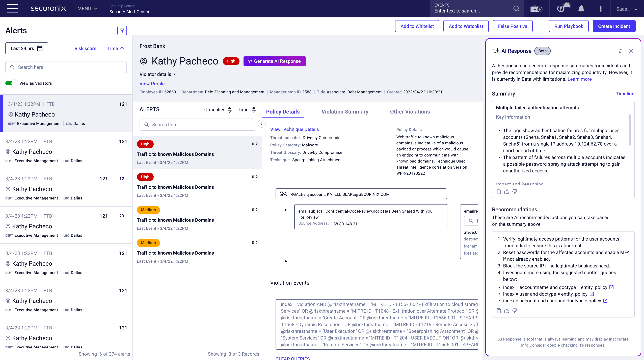Screen dimensions: 644x360
Task: Switch to Other Violations tab
Action: (x=410, y=112)
